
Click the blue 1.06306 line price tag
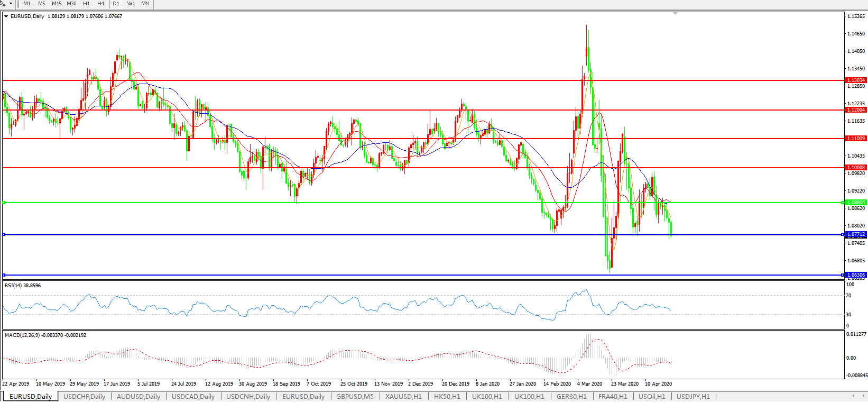pos(856,275)
